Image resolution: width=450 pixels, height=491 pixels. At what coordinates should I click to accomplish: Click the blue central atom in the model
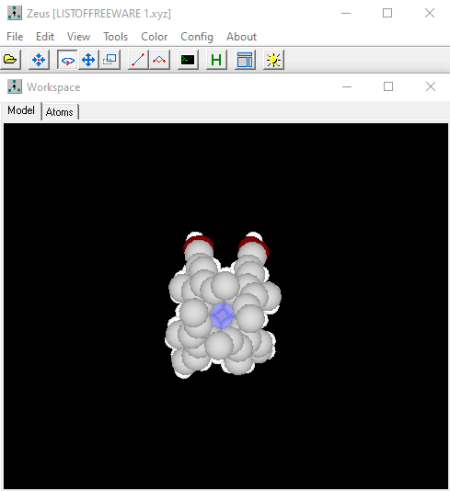[222, 315]
